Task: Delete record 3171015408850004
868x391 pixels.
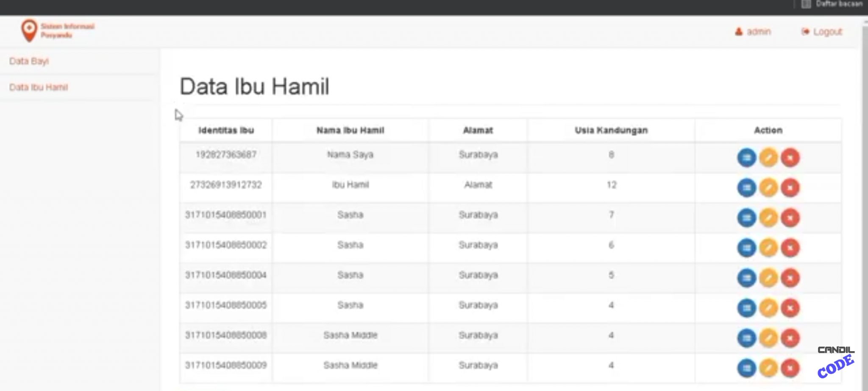Action: 790,278
